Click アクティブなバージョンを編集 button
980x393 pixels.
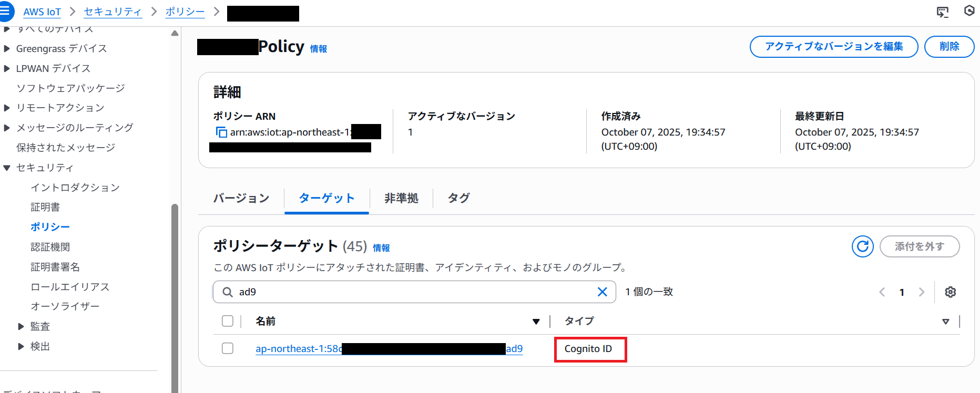tap(834, 47)
